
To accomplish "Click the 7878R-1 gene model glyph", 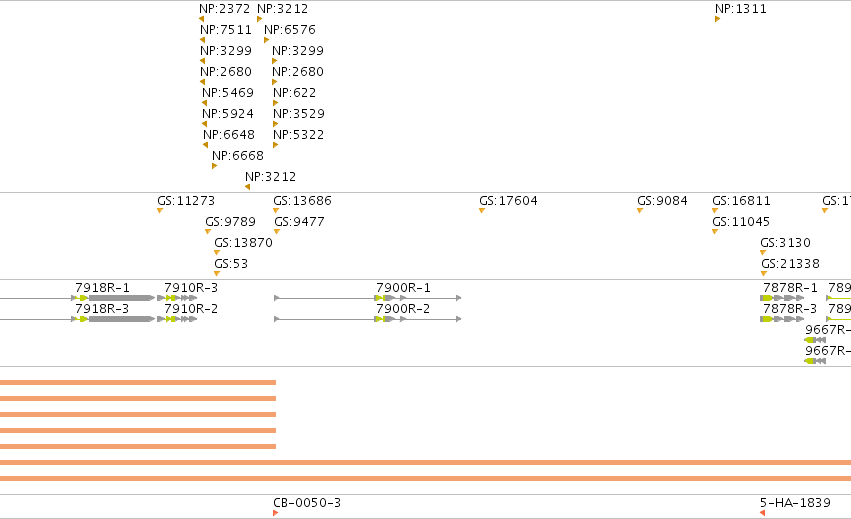I will (782, 298).
